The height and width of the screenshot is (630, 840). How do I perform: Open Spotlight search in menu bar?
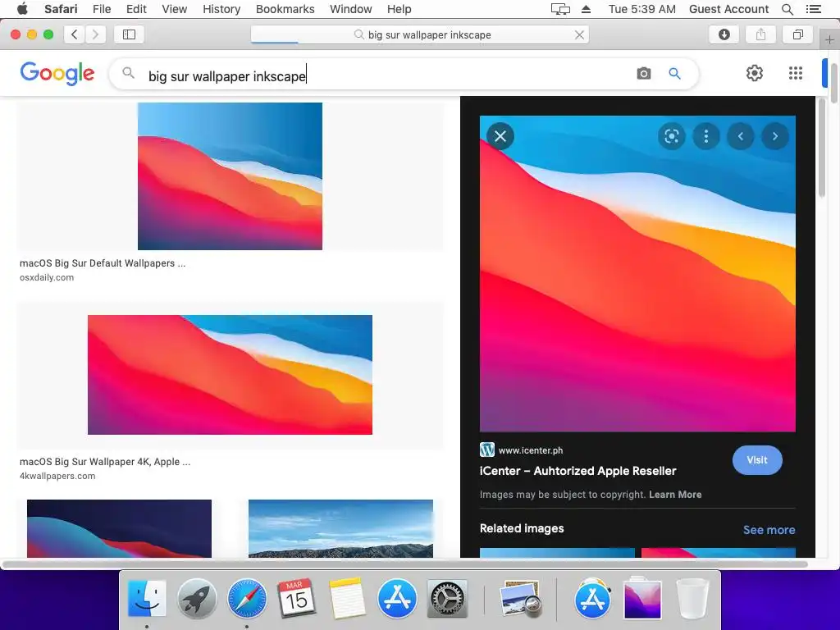787,9
